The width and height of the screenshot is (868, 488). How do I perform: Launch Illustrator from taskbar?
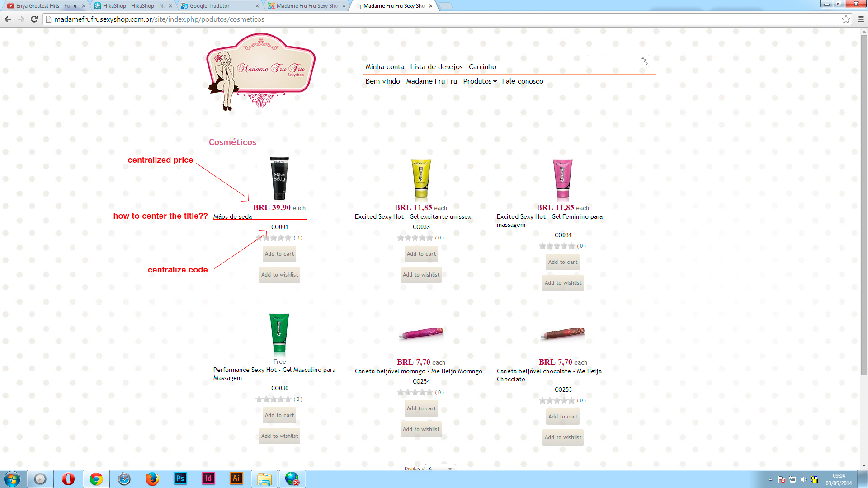point(236,479)
